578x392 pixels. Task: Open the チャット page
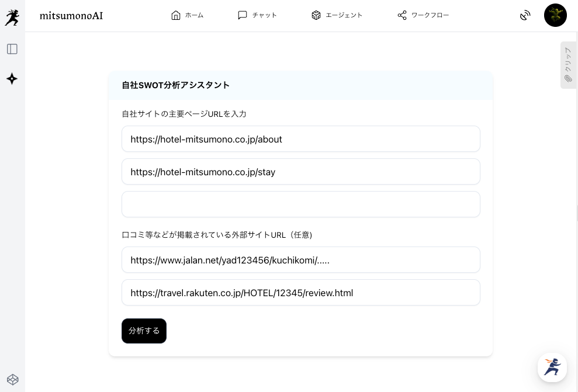point(257,15)
